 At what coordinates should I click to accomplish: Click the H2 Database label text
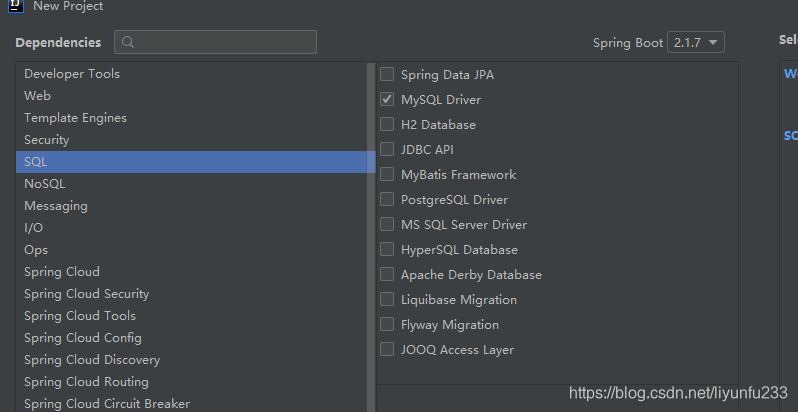click(438, 125)
